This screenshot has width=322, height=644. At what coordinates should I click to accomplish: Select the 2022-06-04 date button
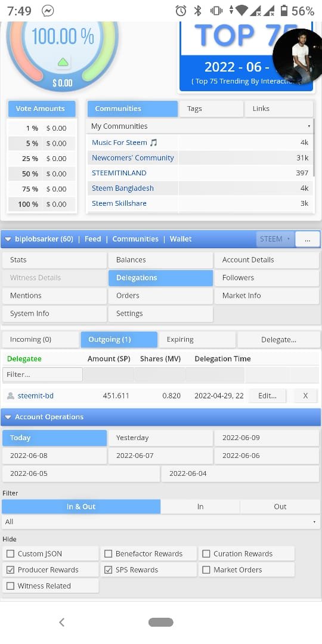[x=240, y=473]
